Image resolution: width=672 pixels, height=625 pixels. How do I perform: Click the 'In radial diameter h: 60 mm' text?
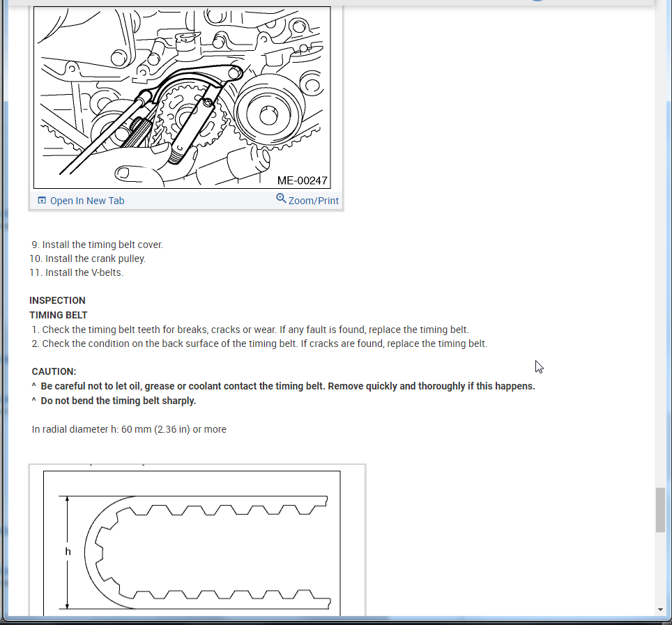point(129,429)
